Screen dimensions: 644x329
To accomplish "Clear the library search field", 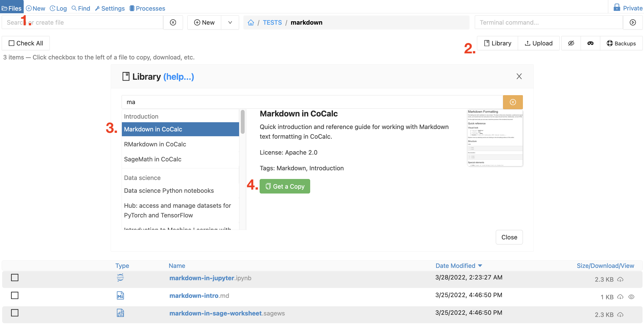I will (x=512, y=102).
